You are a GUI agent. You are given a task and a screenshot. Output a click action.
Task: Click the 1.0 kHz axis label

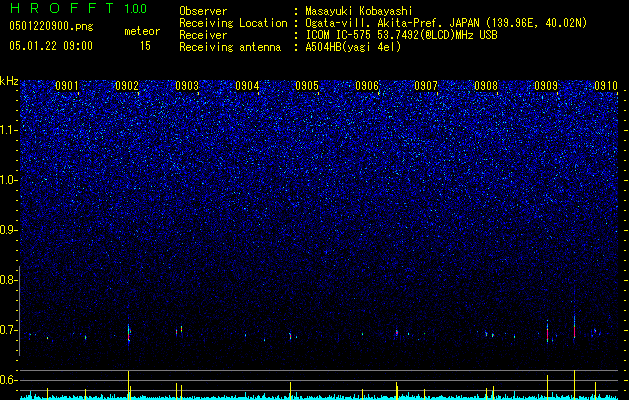pyautogui.click(x=8, y=180)
